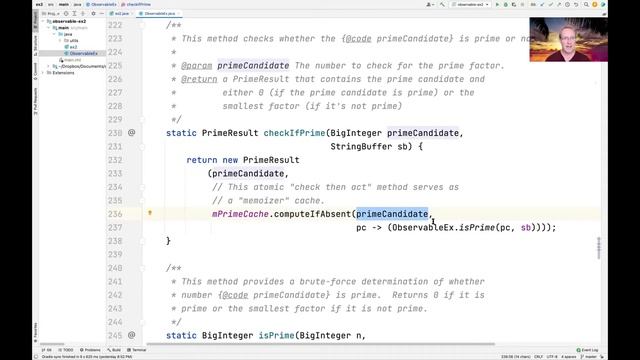Viewport: 640px width, 360px height.
Task: Click the rightmost blue toolbar plugin icon
Action: pos(603,4)
